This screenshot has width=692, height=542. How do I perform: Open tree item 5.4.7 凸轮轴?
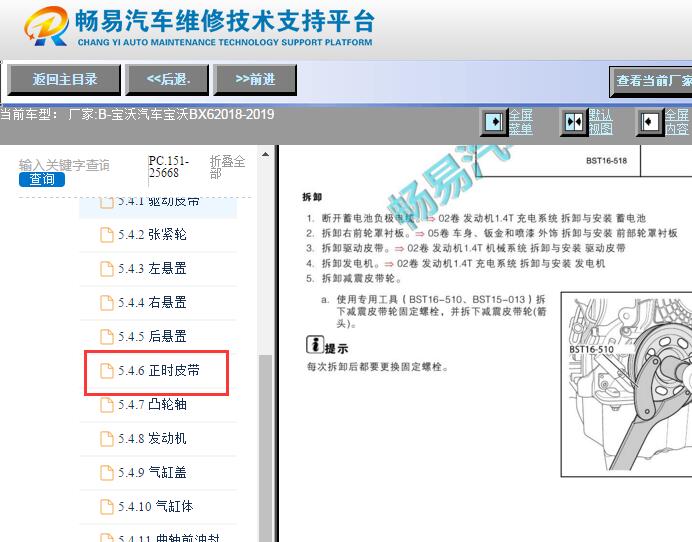tap(152, 405)
